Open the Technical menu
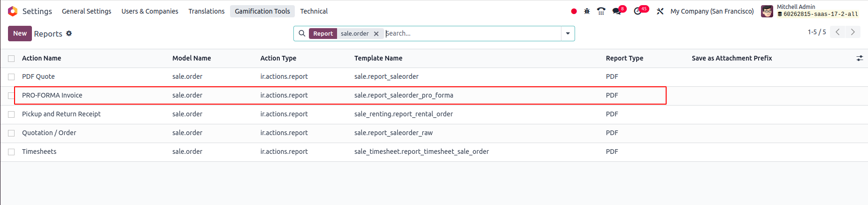 point(314,11)
